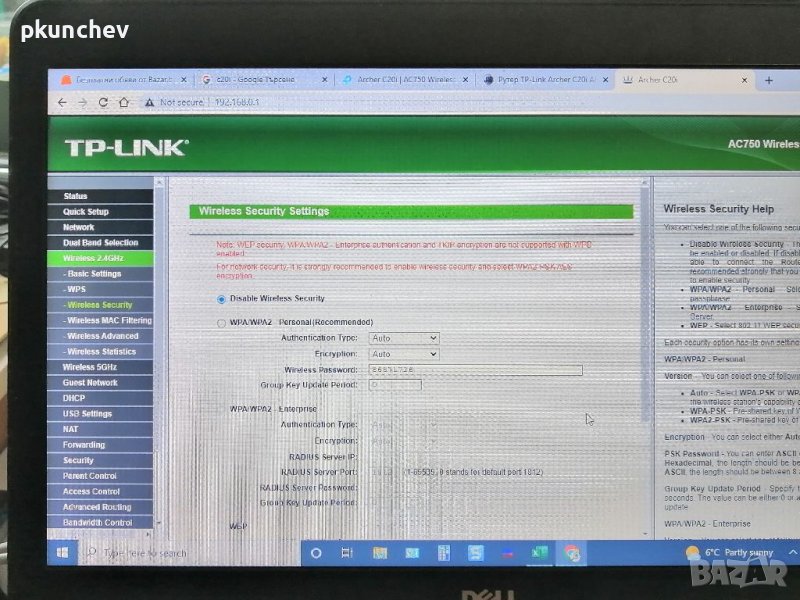
Task: Reload the router admin page
Action: (x=104, y=102)
